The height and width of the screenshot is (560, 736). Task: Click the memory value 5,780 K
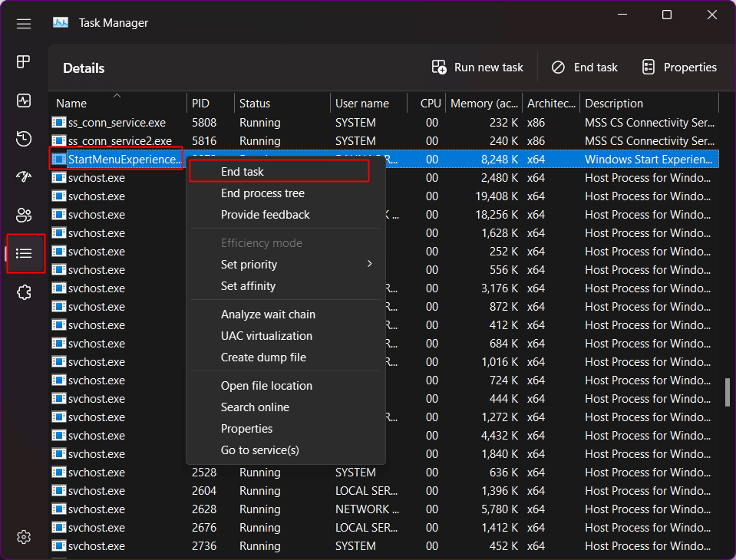(500, 509)
